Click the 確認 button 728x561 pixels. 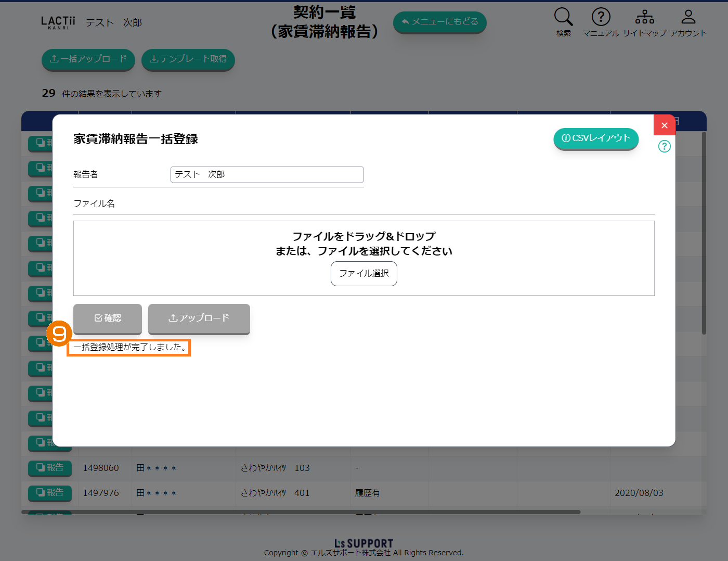tap(108, 318)
